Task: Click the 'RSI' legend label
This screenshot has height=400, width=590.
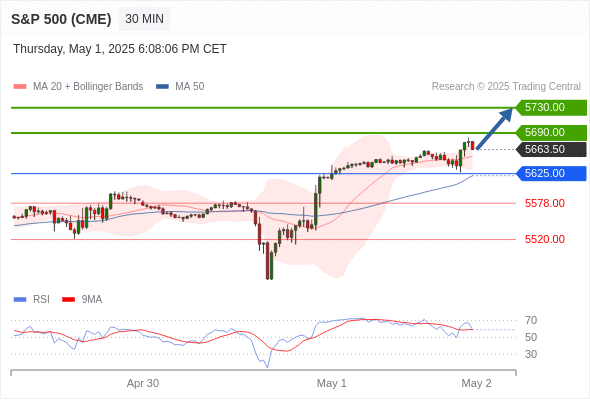Action: coord(41,300)
